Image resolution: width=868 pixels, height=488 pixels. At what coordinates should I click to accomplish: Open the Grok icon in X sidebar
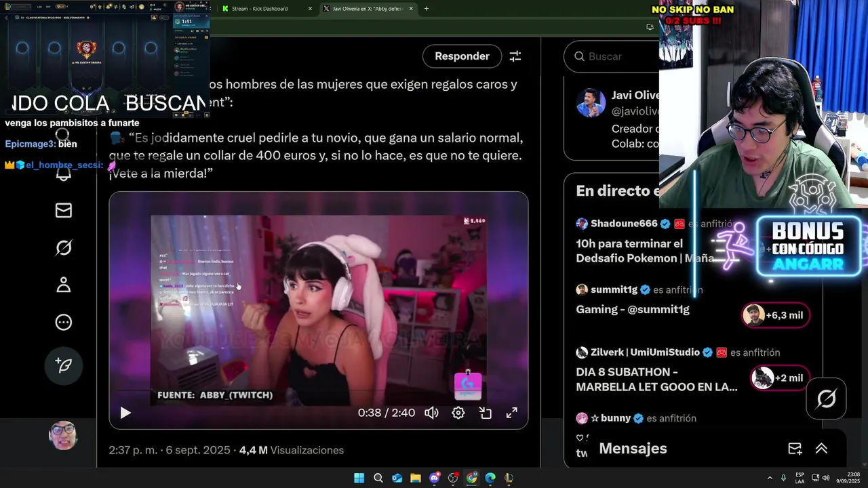coord(63,248)
